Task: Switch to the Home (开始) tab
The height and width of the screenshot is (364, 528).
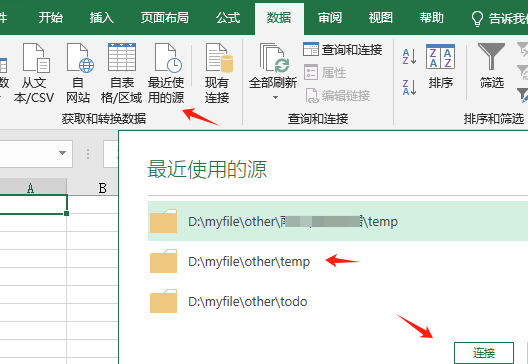Action: 51,18
